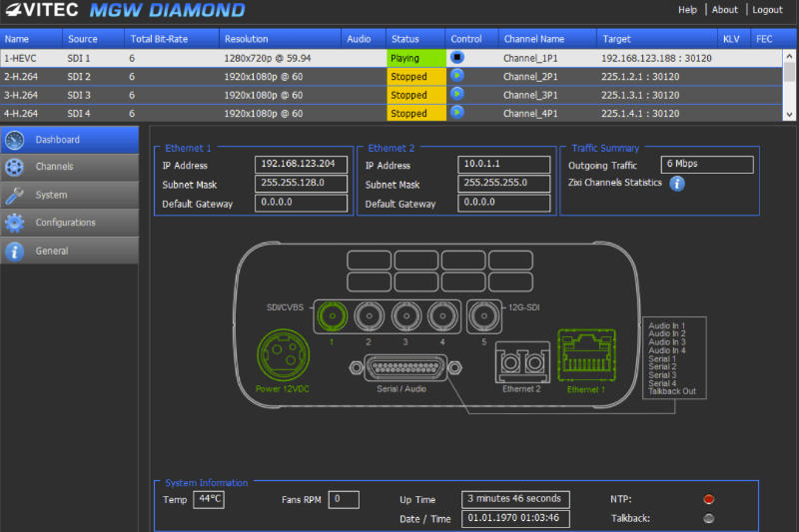The height and width of the screenshot is (532, 799).
Task: Click the 1280x720p @ 59.94 resolution
Action: 268,59
